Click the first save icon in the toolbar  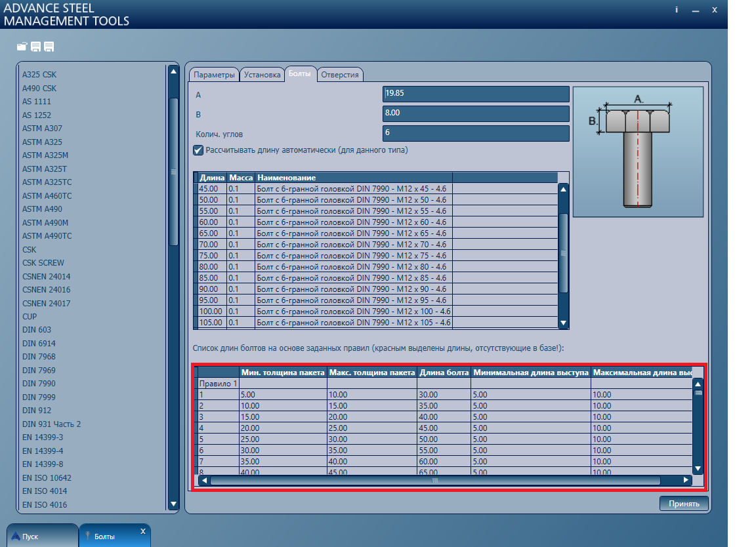tap(34, 47)
